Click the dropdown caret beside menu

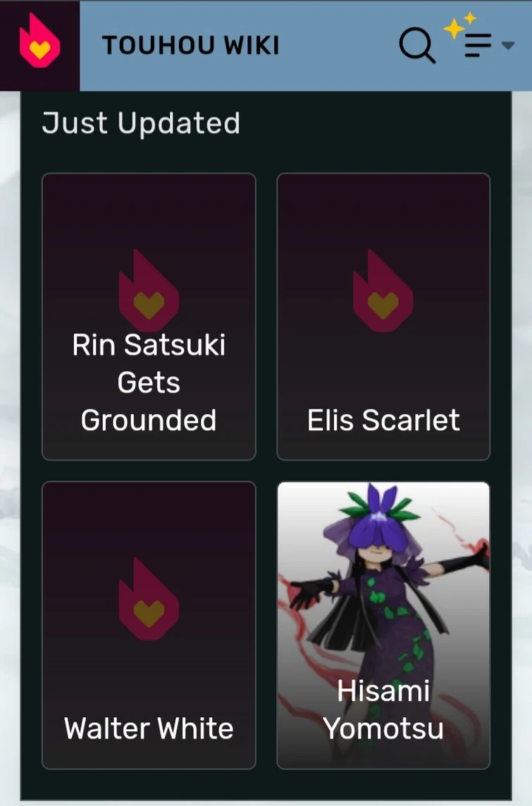coord(508,45)
